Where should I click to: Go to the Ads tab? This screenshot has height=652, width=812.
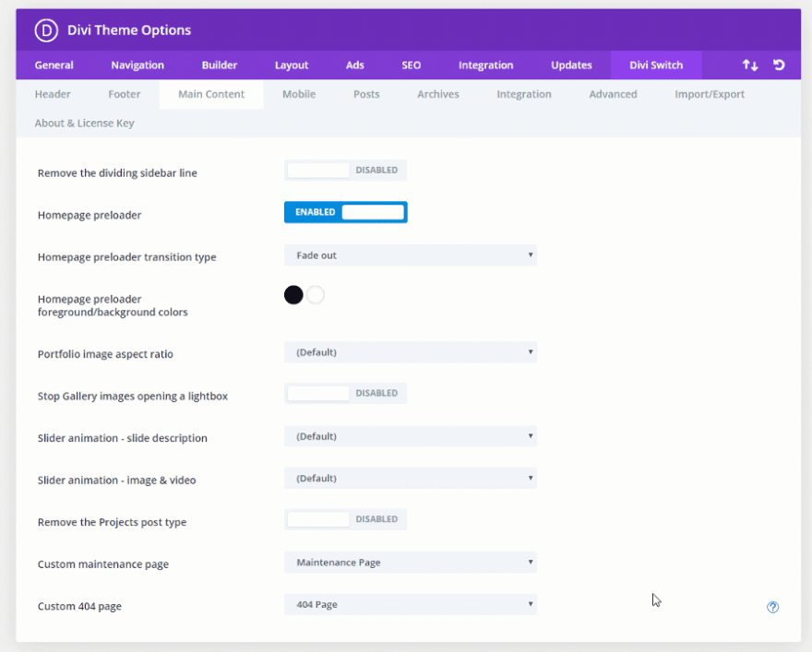[x=354, y=65]
